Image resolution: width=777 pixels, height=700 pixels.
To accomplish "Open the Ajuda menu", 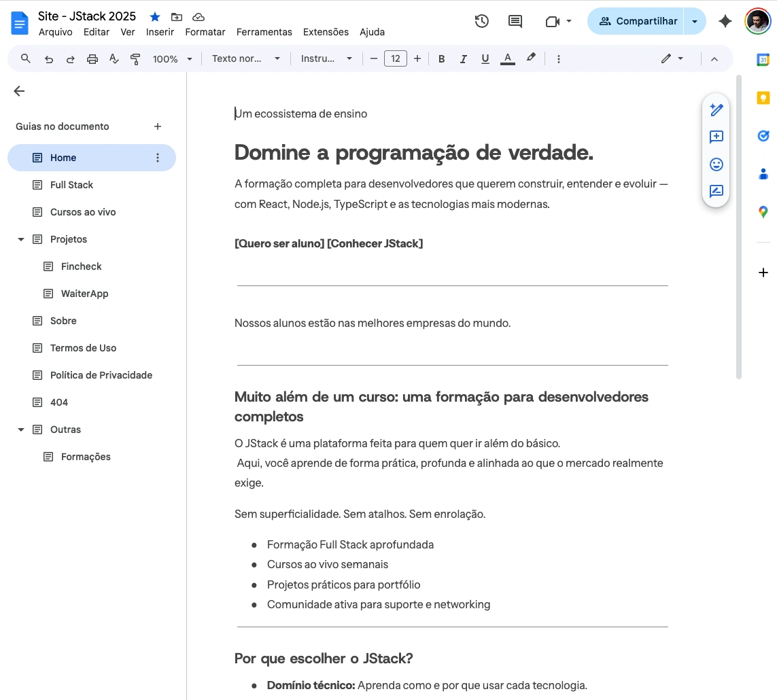I will click(x=372, y=32).
